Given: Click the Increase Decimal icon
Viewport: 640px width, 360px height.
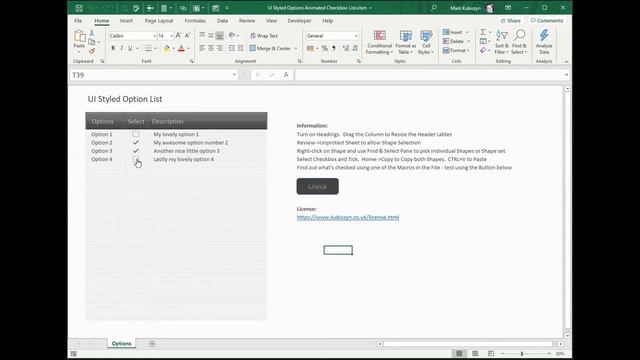Looking at the screenshot, I should click(x=346, y=48).
